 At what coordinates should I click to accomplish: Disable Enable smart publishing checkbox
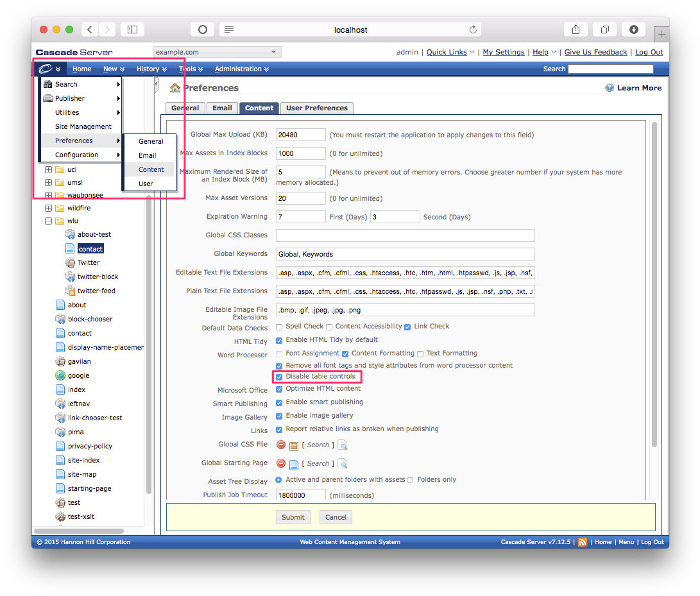pos(279,402)
